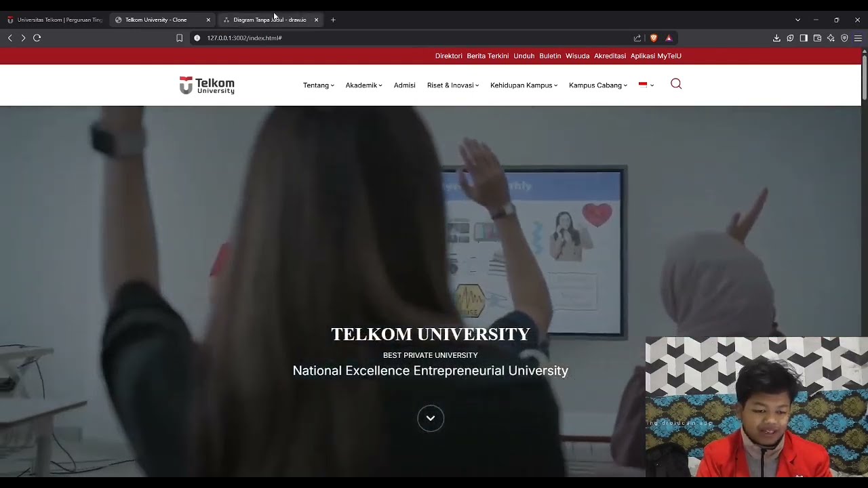
Task: Open the Brave VPN shield icon
Action: click(x=844, y=38)
